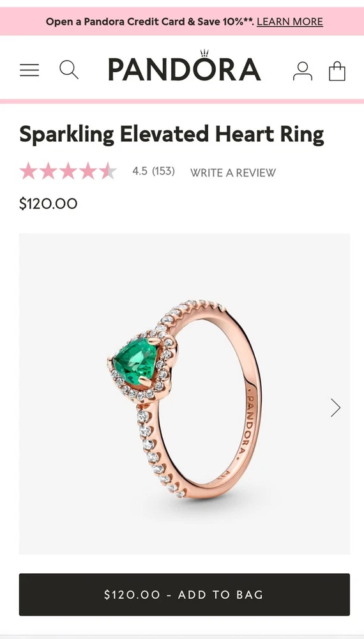Click the half-filled fifth rating star
364x639 pixels.
point(108,171)
